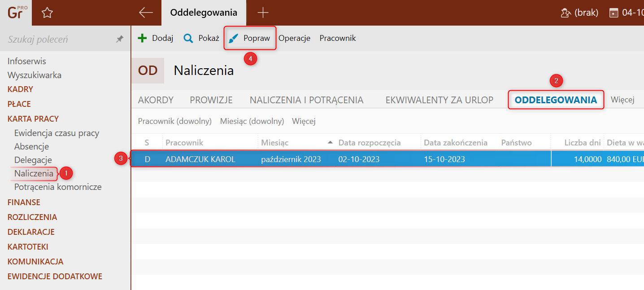The height and width of the screenshot is (290, 644).
Task: Open the Miesiąc (dowolny) filter
Action: [x=252, y=121]
